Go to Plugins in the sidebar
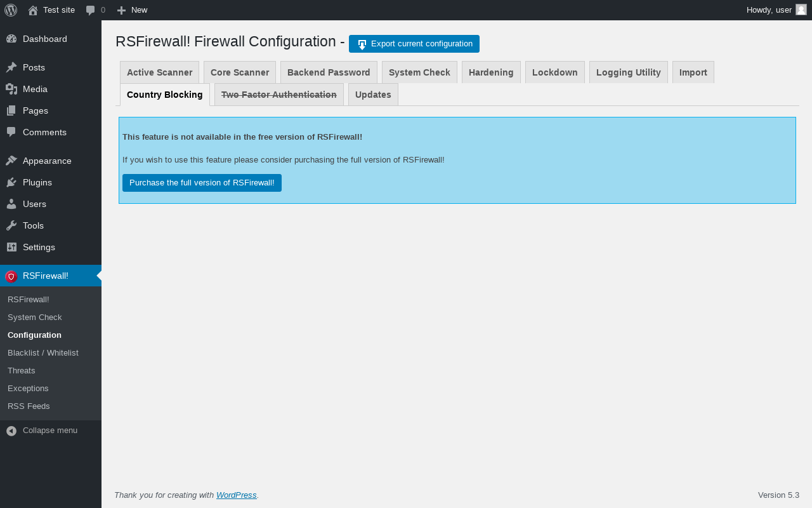 pyautogui.click(x=51, y=182)
